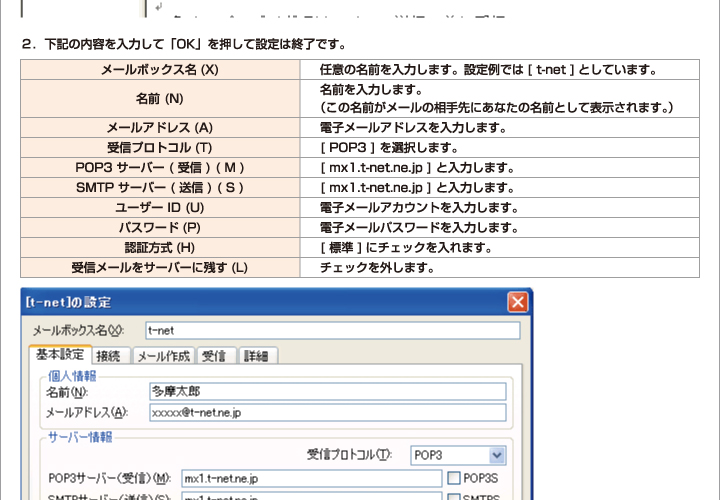Click the メールアドレス input field
Viewport: 720px width, 500px height.
click(328, 412)
